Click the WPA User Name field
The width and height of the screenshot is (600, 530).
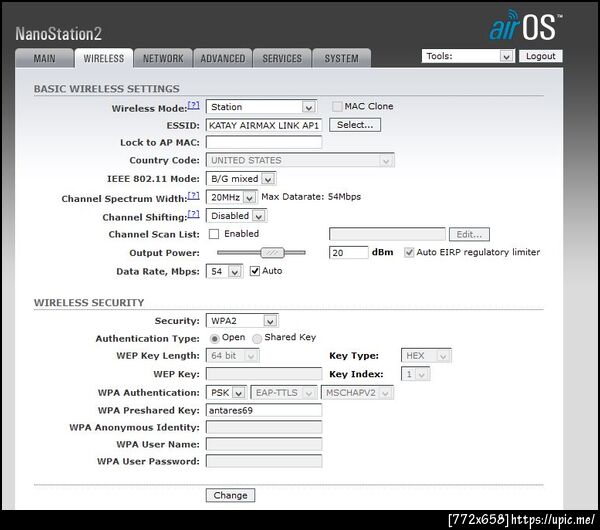264,444
